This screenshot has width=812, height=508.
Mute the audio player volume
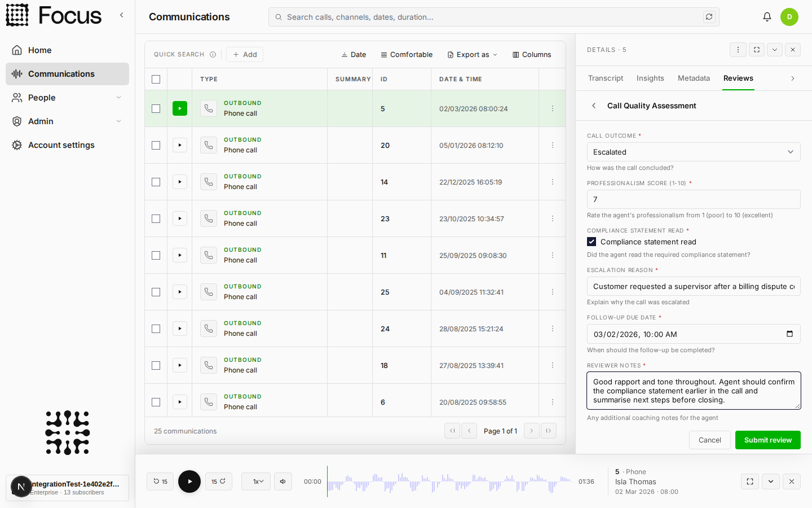point(283,481)
